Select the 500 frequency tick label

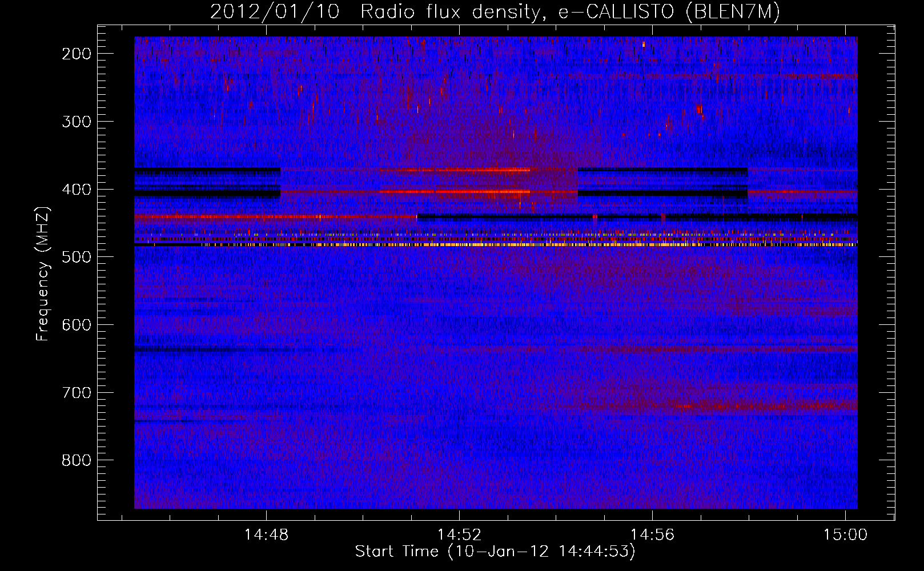[x=76, y=257]
